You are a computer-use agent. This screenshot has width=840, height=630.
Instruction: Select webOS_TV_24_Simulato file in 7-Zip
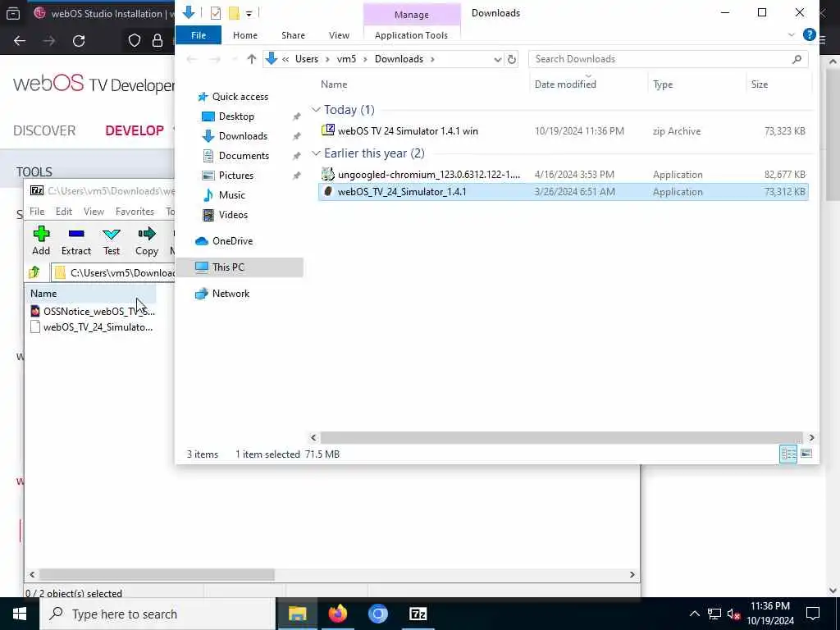[x=92, y=327]
